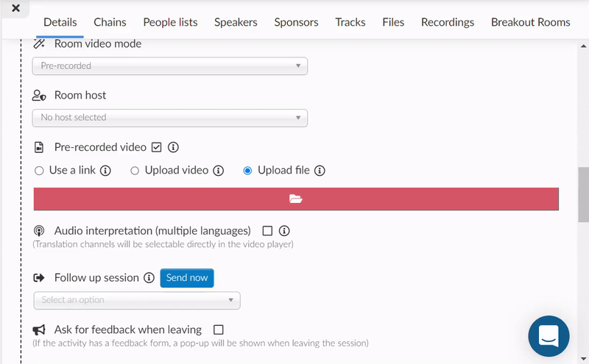The width and height of the screenshot is (589, 364).
Task: Switch to the Tracks tab
Action: pos(350,22)
